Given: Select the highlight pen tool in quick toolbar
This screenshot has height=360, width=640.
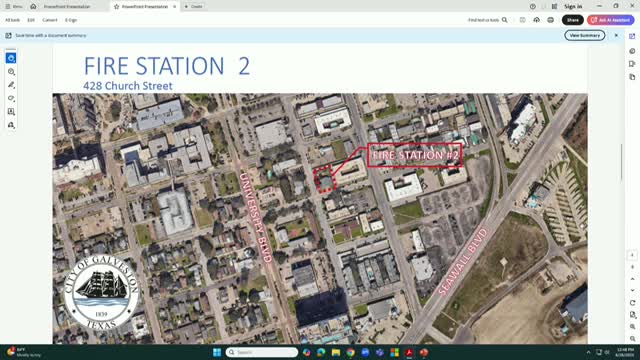Looking at the screenshot, I should [x=11, y=85].
